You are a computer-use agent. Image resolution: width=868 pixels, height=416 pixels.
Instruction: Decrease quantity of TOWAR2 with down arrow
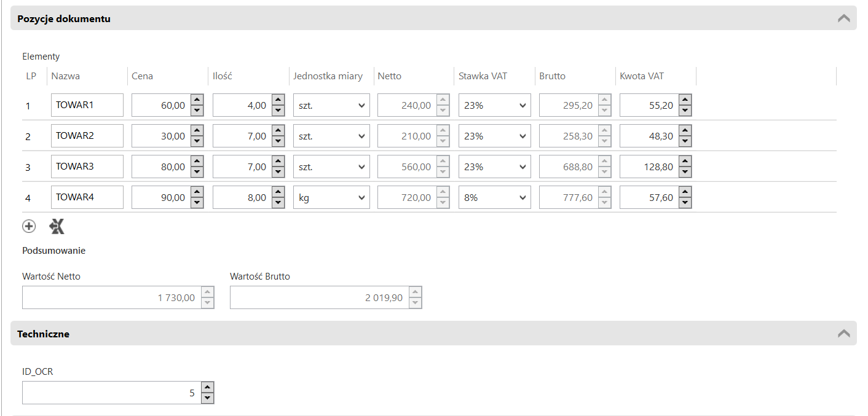click(x=278, y=141)
